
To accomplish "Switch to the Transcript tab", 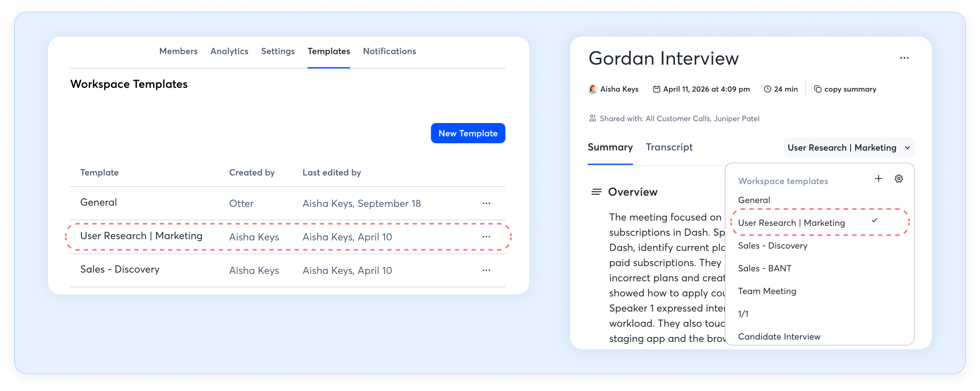I will coord(669,147).
